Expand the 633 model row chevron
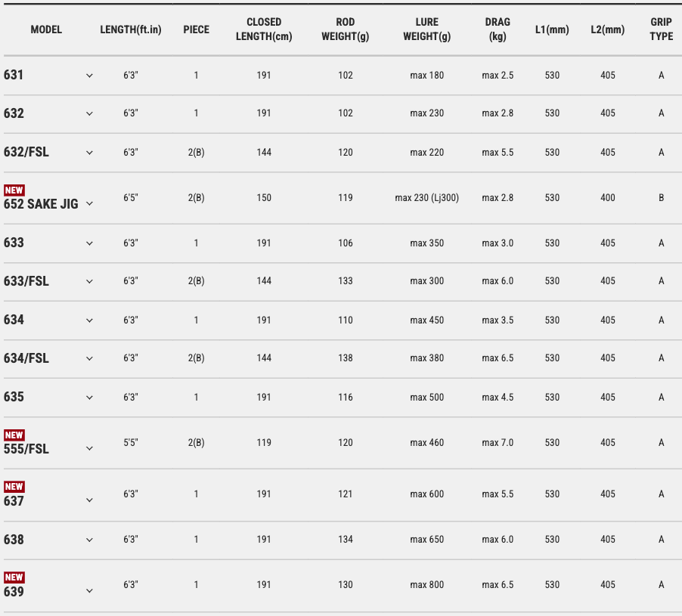Viewport: 682px width, 616px height. pyautogui.click(x=89, y=243)
